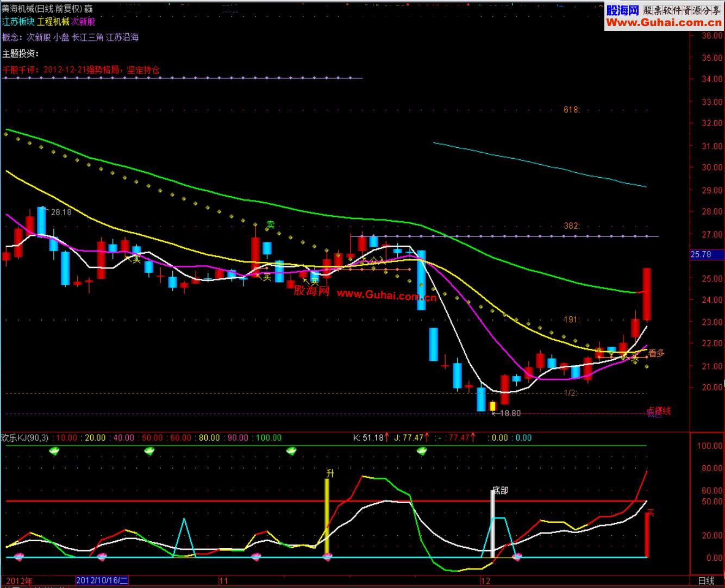Click the second green diamond marker from left
Image resolution: width=725 pixels, height=588 pixels.
[149, 451]
